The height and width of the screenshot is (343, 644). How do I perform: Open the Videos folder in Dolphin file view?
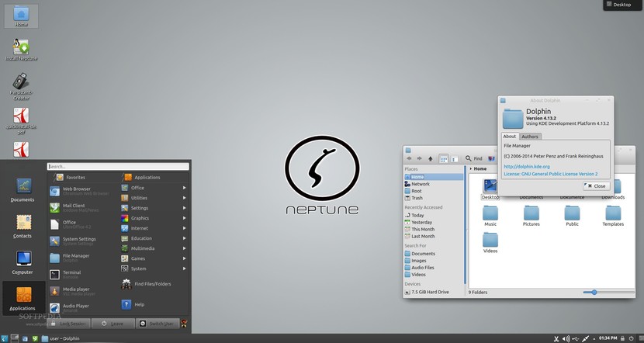tap(490, 243)
